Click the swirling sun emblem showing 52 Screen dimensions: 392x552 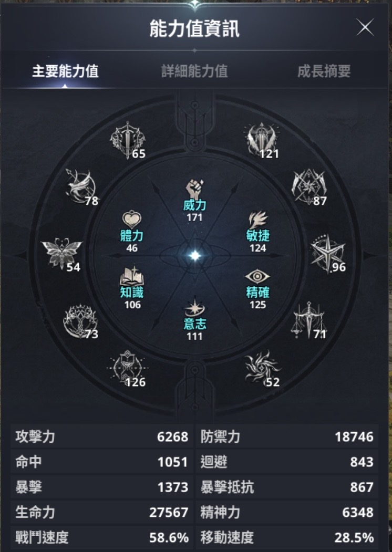coord(263,367)
